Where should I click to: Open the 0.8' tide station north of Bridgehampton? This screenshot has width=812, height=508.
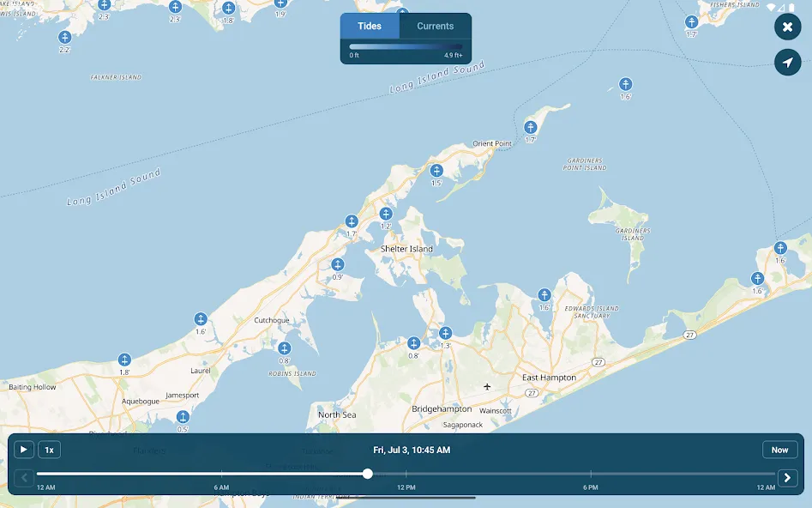413,343
